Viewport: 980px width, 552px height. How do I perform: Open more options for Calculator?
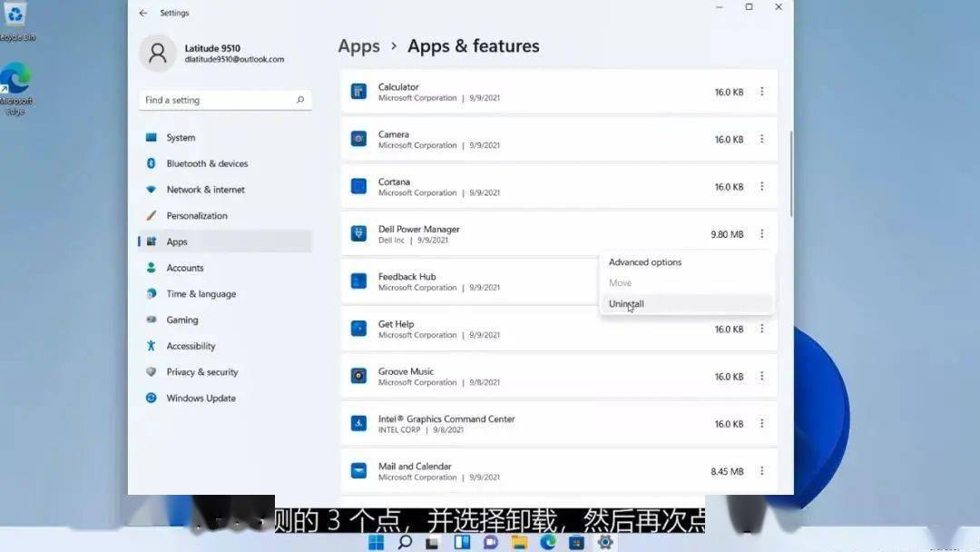762,92
